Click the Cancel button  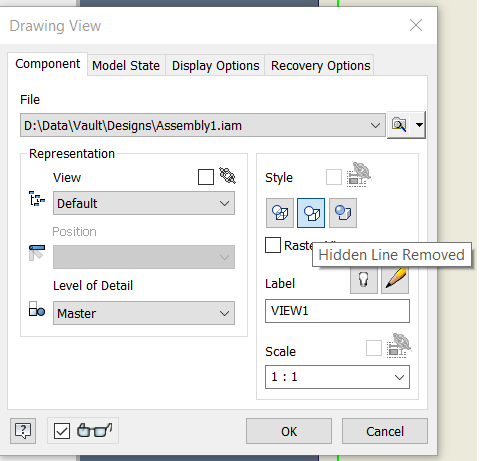click(x=385, y=431)
